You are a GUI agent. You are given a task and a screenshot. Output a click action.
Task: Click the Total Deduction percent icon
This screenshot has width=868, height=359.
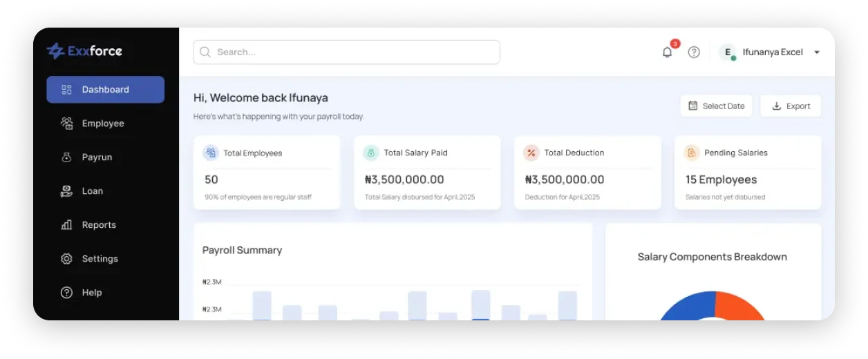coord(531,153)
